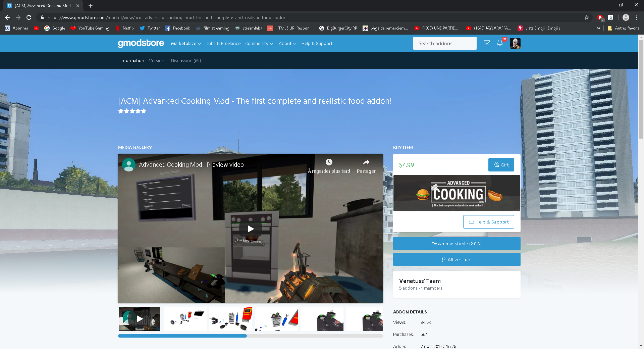Close the ACM Advanced Cooking Mod tab
644x349 pixels.
point(78,6)
